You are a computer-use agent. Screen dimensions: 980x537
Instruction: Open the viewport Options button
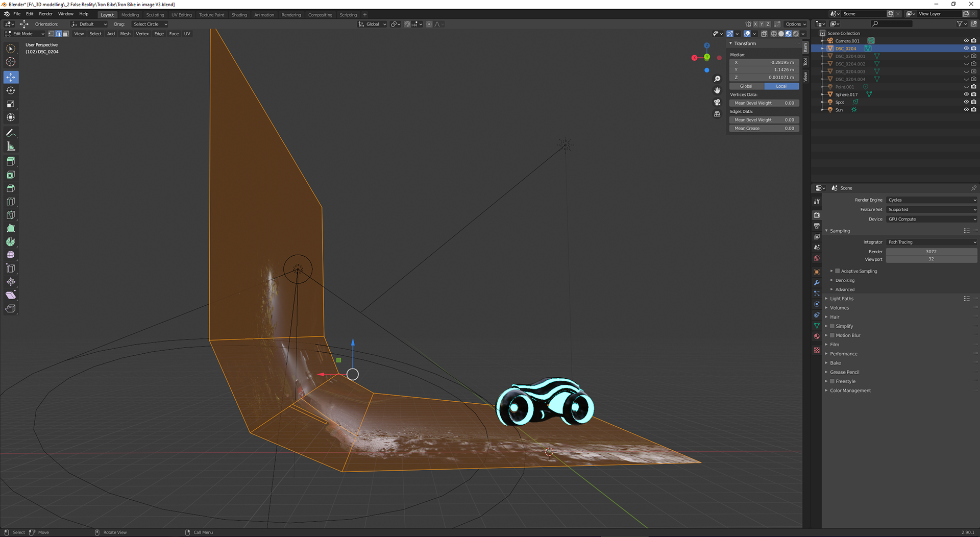click(x=795, y=24)
